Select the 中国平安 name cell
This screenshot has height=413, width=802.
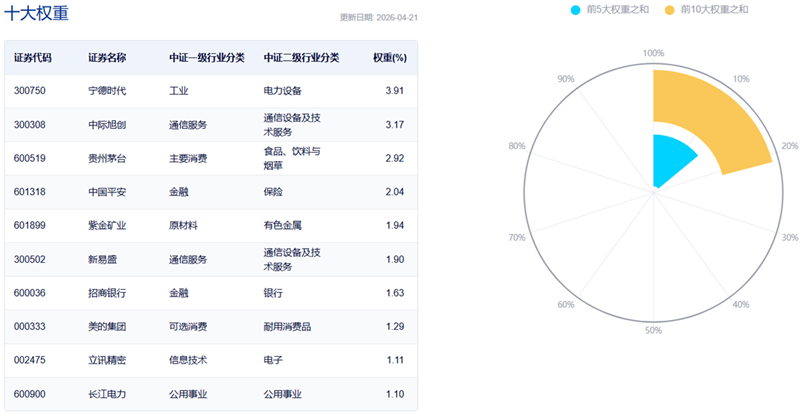pyautogui.click(x=107, y=192)
